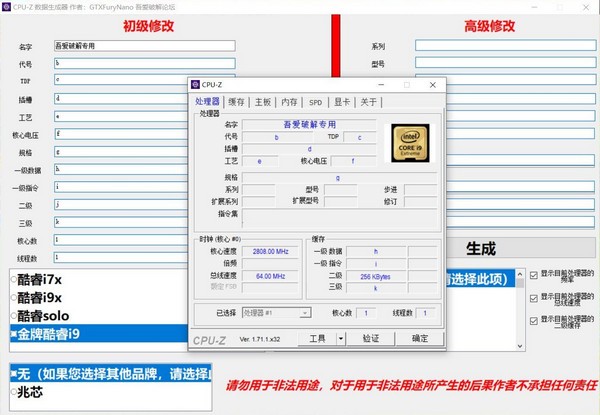Image resolution: width=600 pixels, height=415 pixels.
Task: Toggle 显示目前处理器的二级缓存 checkbox
Action: [534, 321]
